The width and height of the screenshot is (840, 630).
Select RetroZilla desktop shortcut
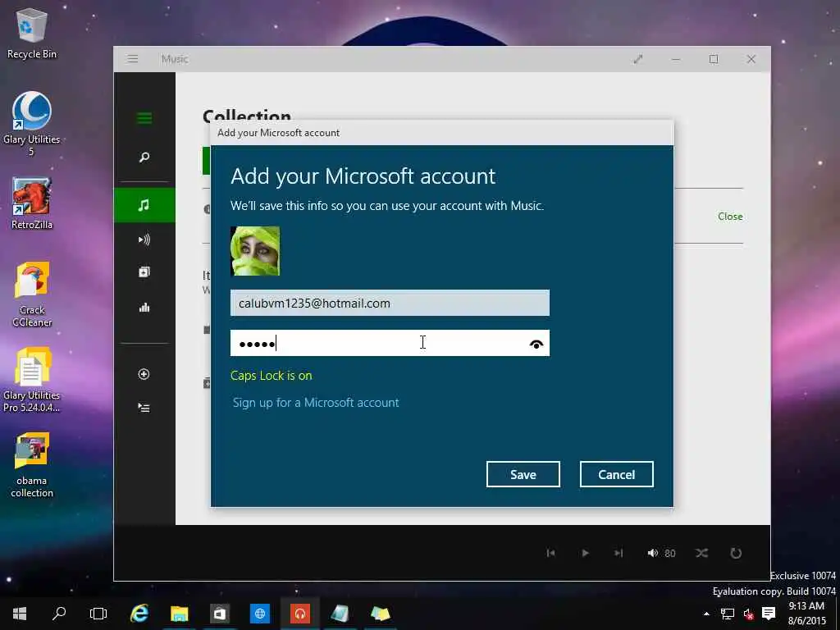32,203
